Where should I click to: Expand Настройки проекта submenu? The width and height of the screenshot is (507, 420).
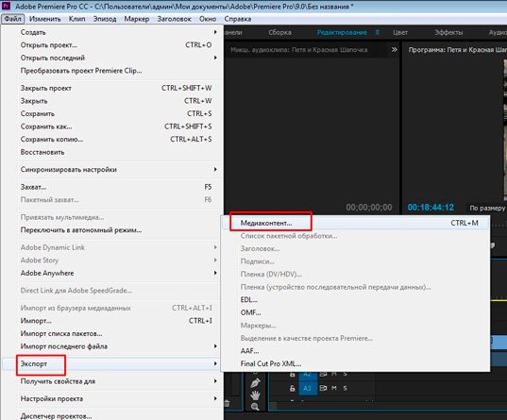(x=112, y=398)
